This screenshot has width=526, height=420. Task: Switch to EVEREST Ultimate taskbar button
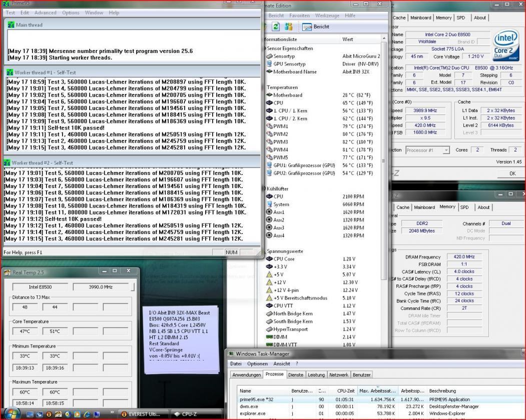(x=144, y=414)
